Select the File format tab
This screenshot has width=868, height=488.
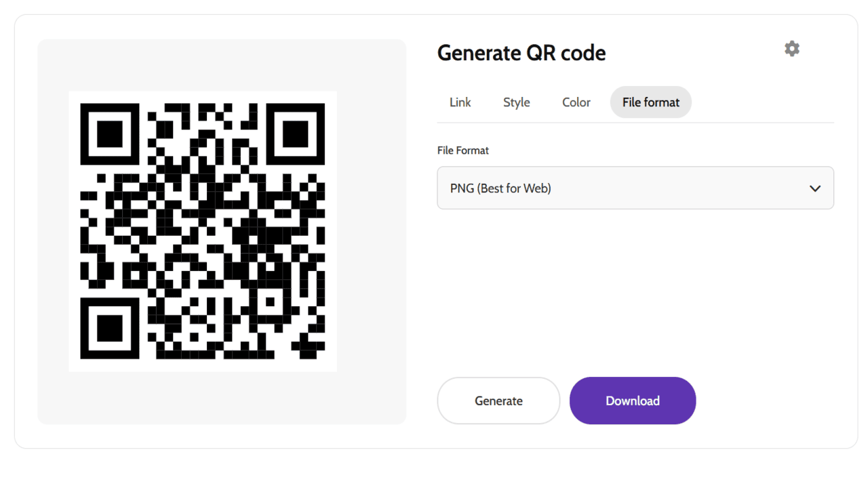(x=650, y=102)
